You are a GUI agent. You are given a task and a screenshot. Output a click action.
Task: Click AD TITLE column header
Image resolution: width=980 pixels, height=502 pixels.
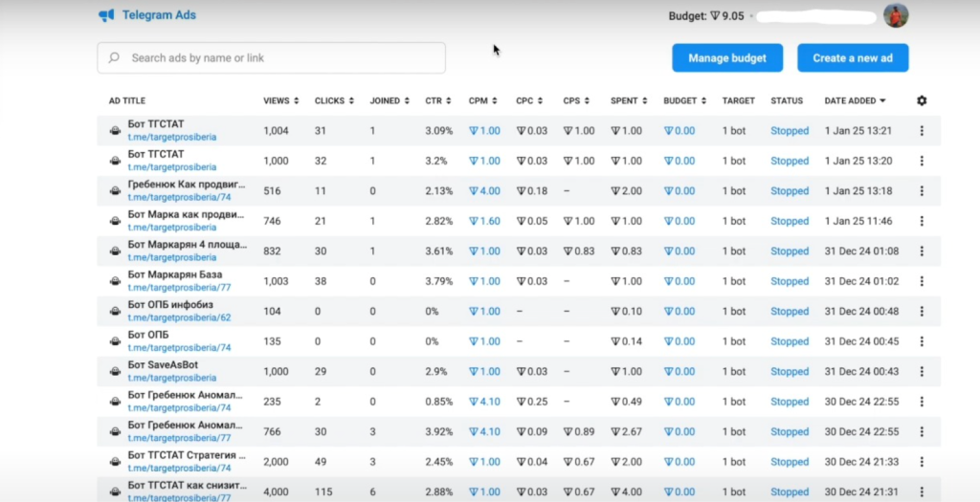tap(127, 100)
